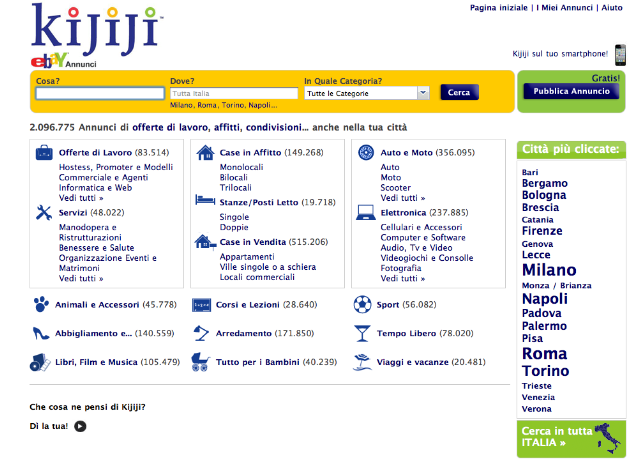
Task: Click the Cerca search button
Action: [459, 93]
